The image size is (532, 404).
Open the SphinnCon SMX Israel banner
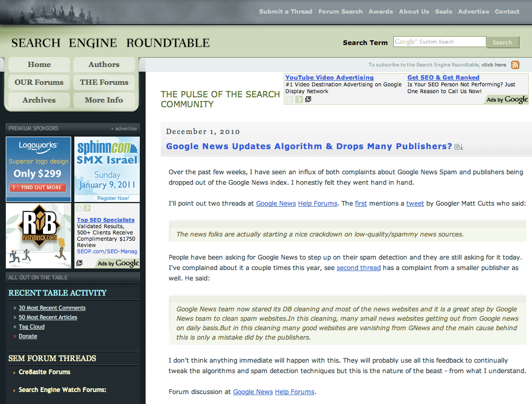point(107,169)
